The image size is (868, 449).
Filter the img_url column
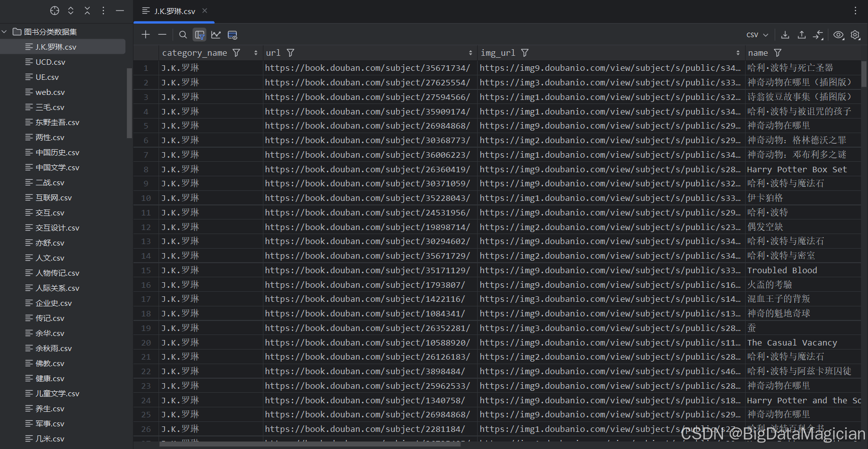click(x=525, y=53)
